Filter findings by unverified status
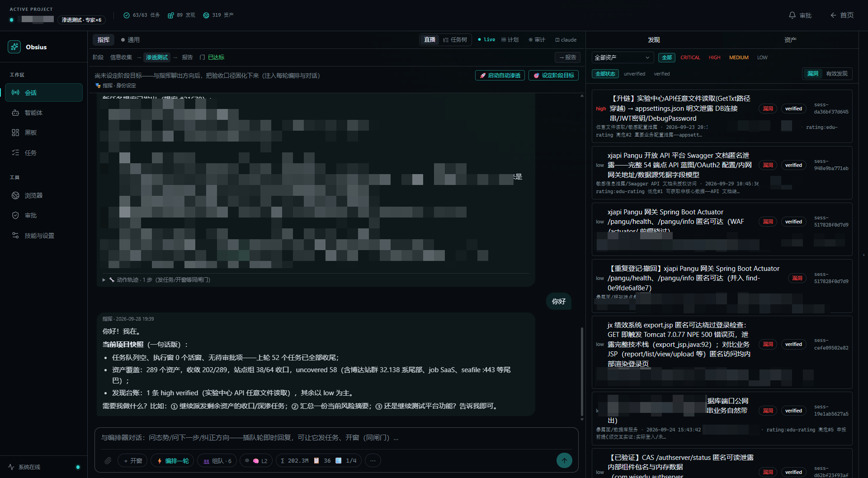The height and width of the screenshot is (478, 868). coord(634,74)
